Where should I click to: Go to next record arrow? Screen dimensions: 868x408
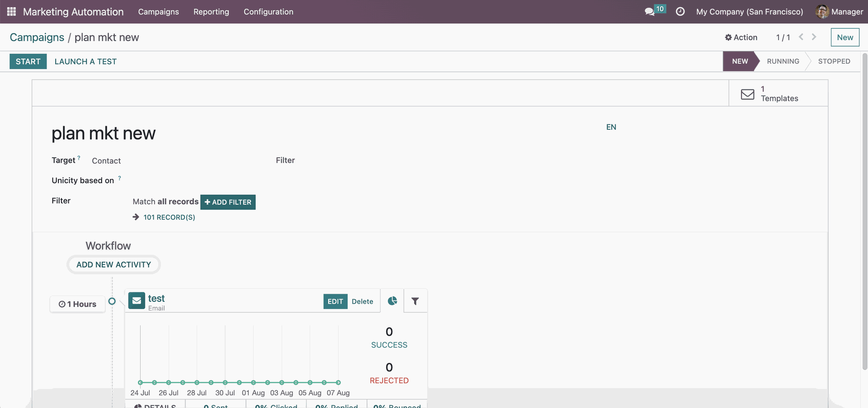click(x=814, y=37)
